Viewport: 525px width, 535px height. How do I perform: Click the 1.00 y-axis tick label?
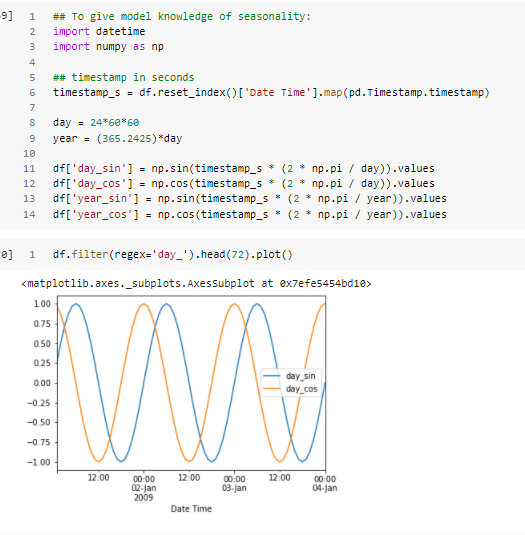click(42, 304)
